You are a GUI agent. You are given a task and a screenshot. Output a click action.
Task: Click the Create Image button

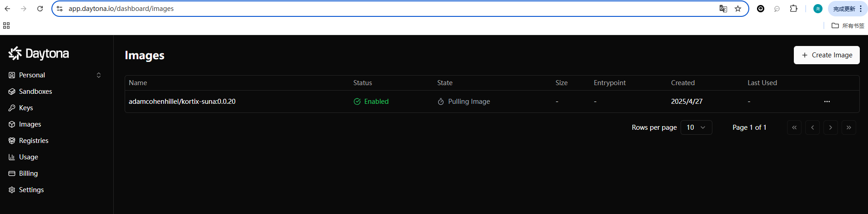827,55
